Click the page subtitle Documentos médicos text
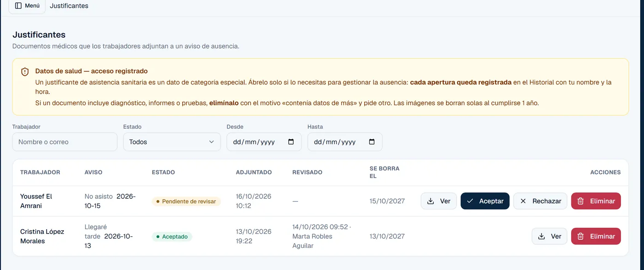This screenshot has height=270, width=644. 126,46
